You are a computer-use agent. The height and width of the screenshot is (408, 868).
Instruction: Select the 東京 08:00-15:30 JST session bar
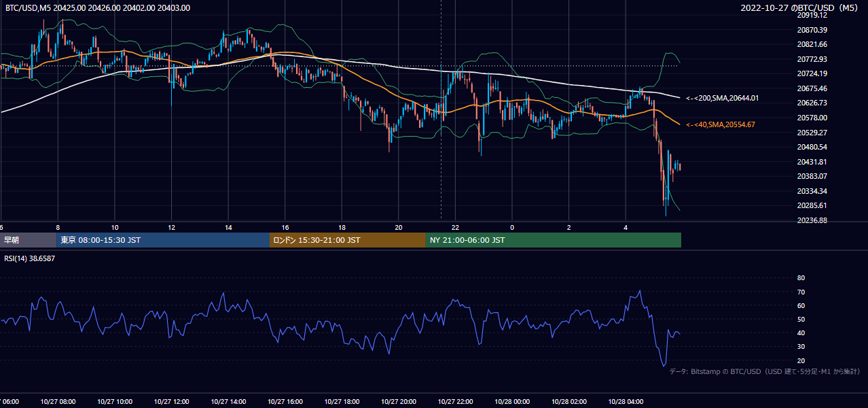(x=163, y=240)
